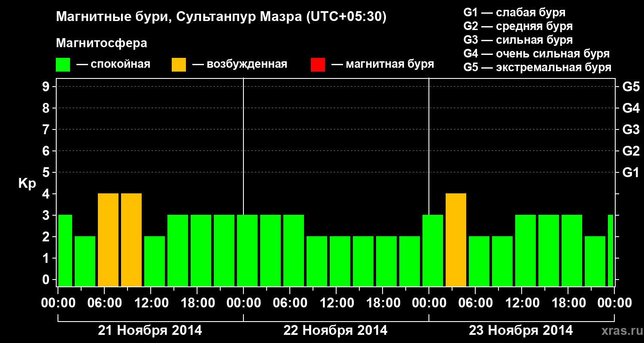Click the '18:00' time label above 22 Ноября
This screenshot has height=343, width=644.
[x=383, y=303]
